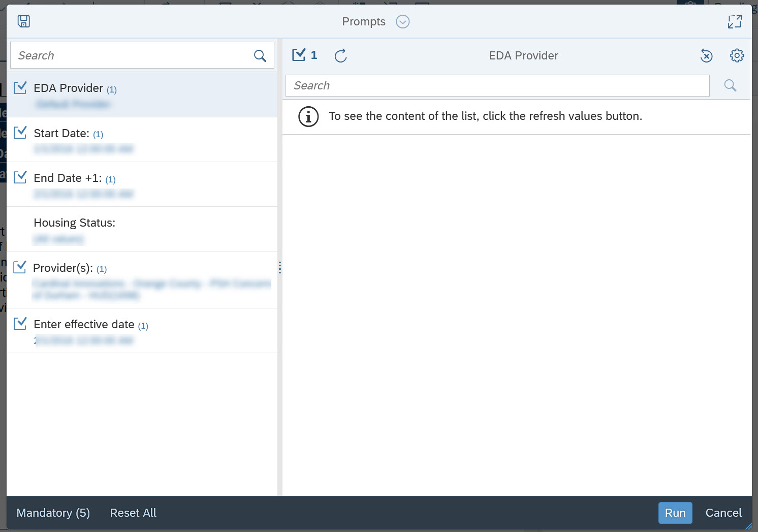Click the information icon in message

coord(308,117)
